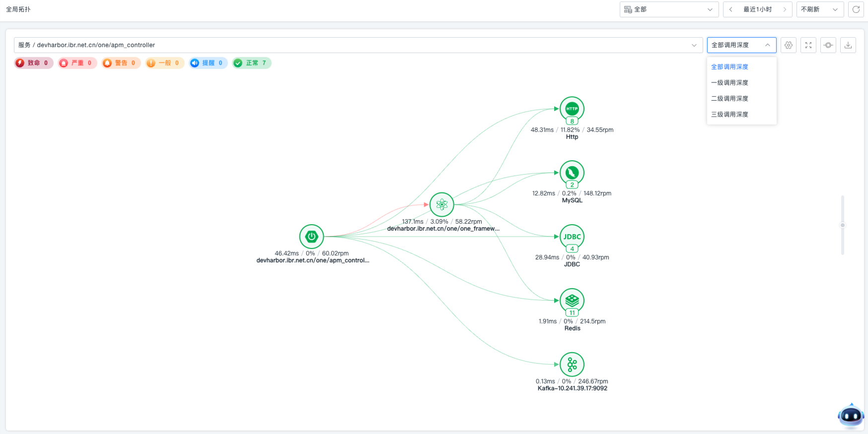Click the zoom slider handle

(842, 225)
